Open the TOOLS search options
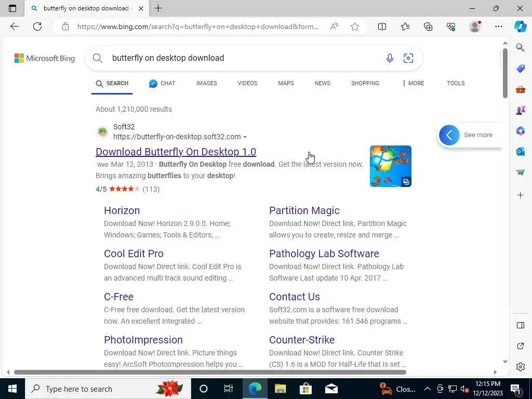 pyautogui.click(x=456, y=83)
